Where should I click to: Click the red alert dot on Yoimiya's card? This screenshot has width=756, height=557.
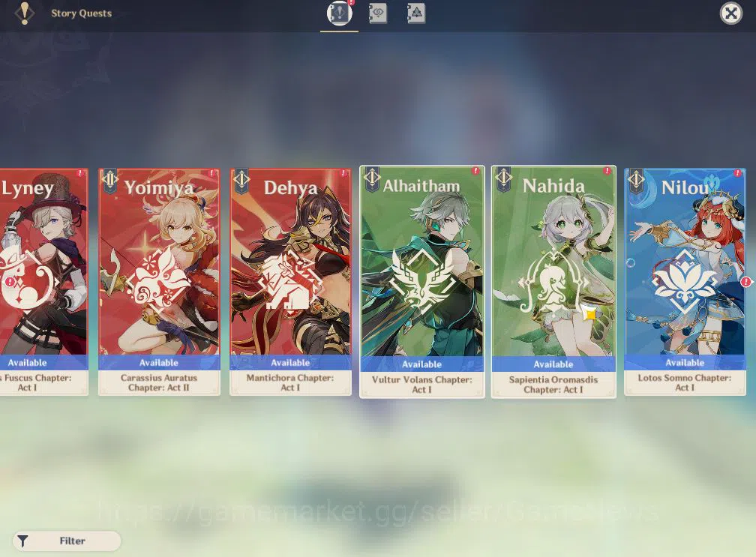211,173
